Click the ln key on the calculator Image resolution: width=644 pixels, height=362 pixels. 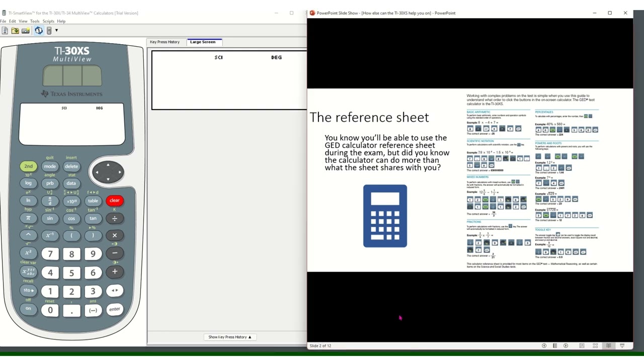point(28,201)
